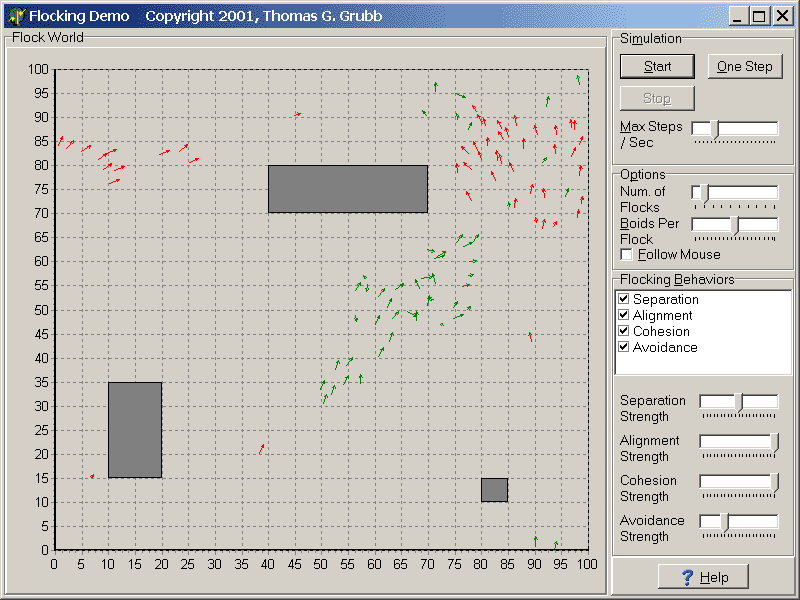Open Help with the question mark button

coord(705,577)
